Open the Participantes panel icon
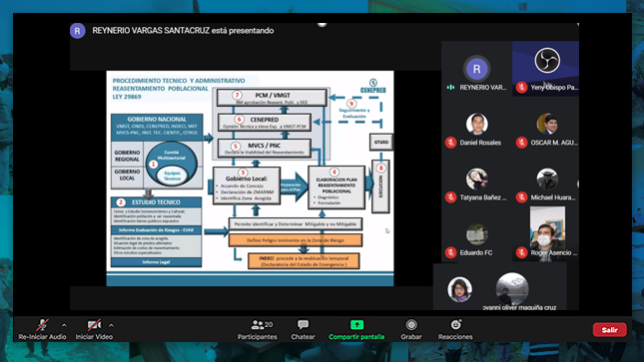The image size is (644, 362). (258, 325)
